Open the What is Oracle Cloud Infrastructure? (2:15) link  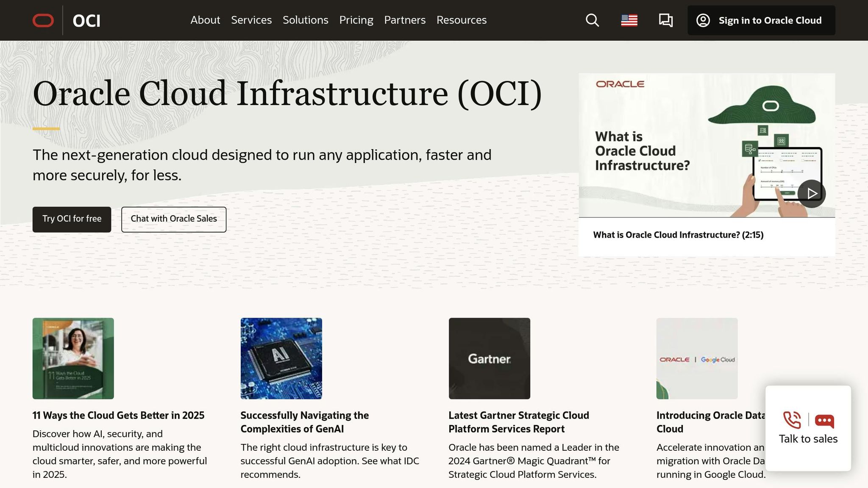(x=678, y=235)
